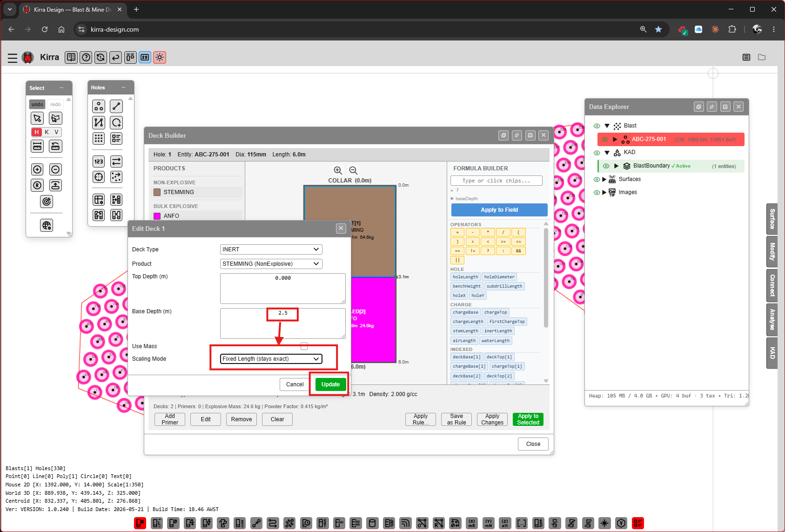Cancel the Edit Deck 1 dialog
The height and width of the screenshot is (532, 785).
click(x=295, y=384)
